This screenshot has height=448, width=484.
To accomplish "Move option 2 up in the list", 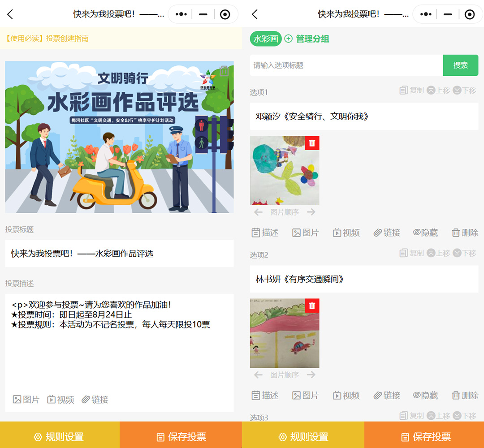I will coord(438,253).
